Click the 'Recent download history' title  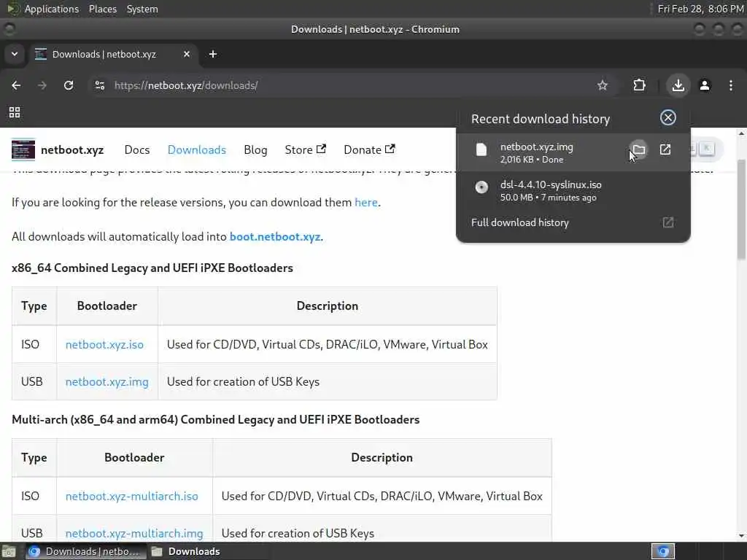[x=541, y=119]
